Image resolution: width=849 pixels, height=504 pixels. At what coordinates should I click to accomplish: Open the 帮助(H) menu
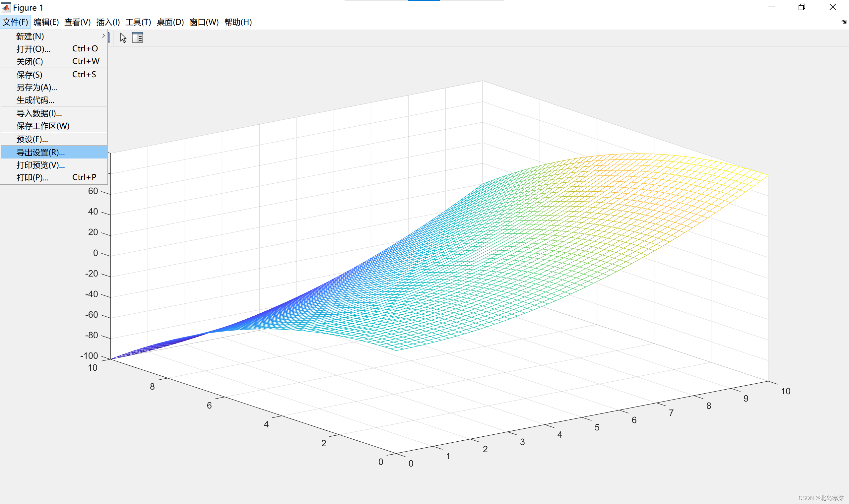[238, 22]
